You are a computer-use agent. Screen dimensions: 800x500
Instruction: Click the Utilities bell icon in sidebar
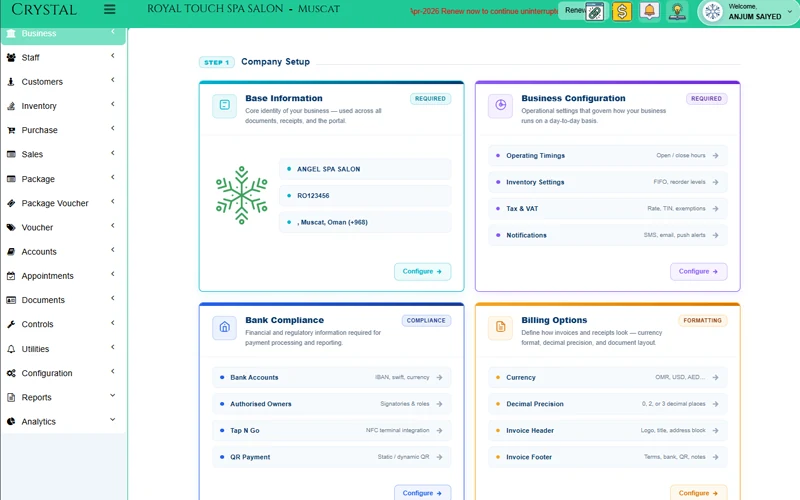11,349
